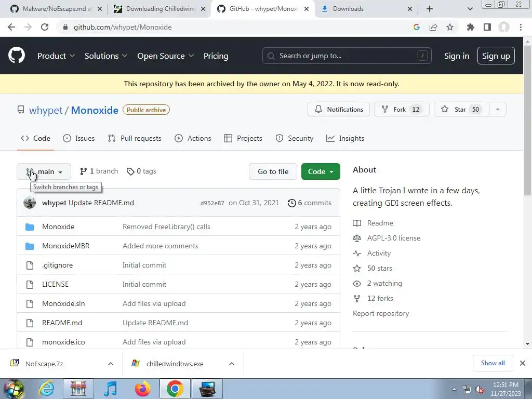Go back using the browser back arrow
This screenshot has width=532, height=399.
click(x=11, y=27)
